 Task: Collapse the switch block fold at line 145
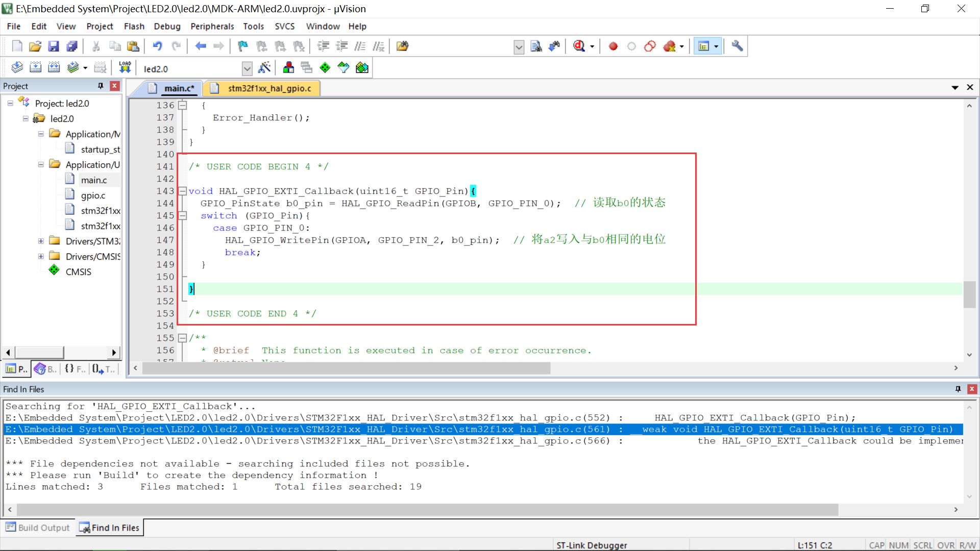coord(182,216)
